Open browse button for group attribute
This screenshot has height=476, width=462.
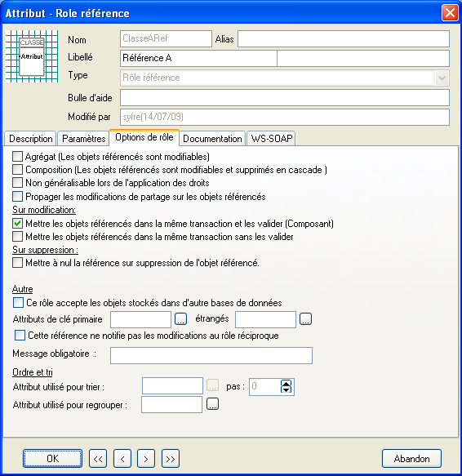pos(212,404)
